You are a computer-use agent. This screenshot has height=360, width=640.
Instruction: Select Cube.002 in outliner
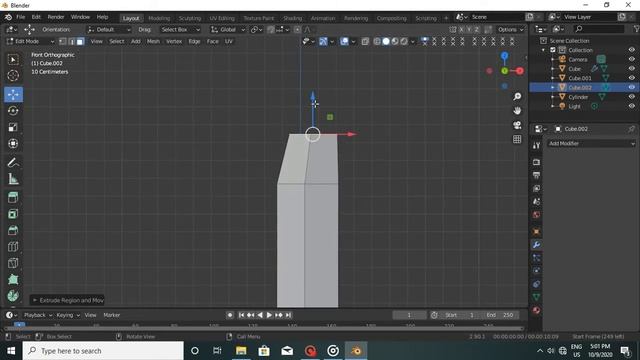[580, 87]
